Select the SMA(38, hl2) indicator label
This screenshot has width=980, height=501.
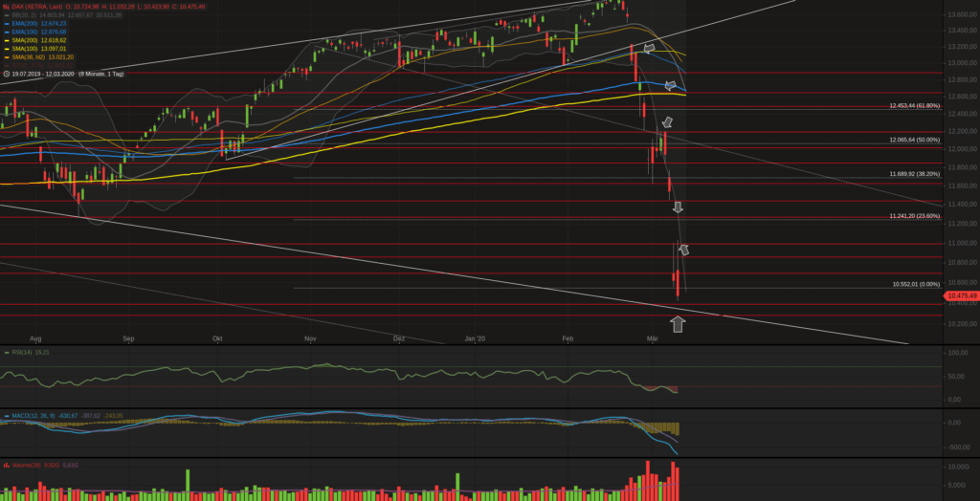(29, 56)
